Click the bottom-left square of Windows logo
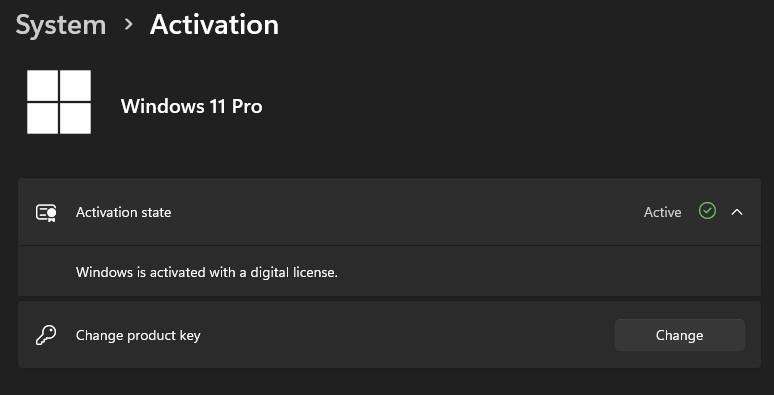This screenshot has height=395, width=774. (42, 118)
